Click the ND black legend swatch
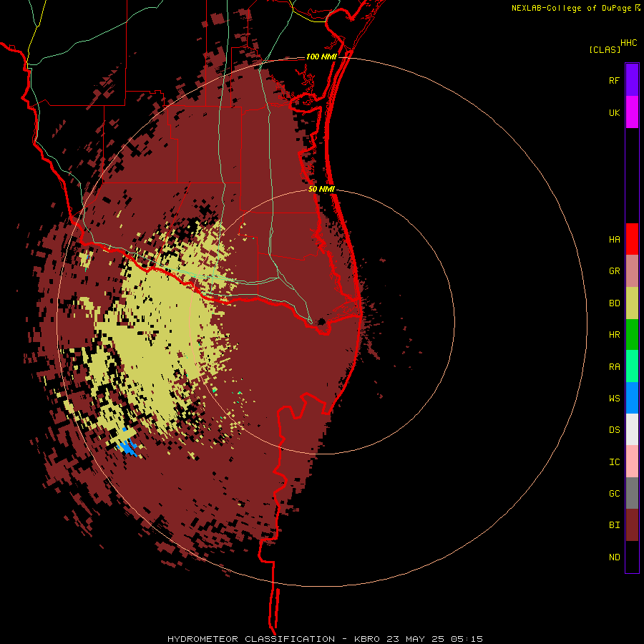 click(x=632, y=557)
